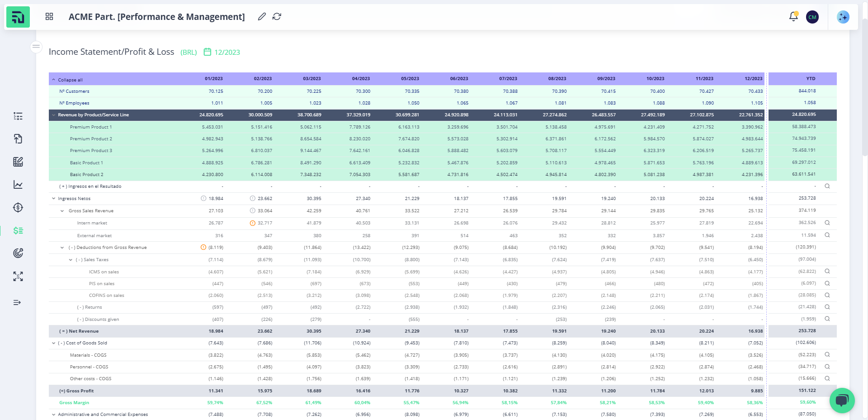Click magnifier on Other costs - COGS row
868x420 pixels.
[x=827, y=378]
